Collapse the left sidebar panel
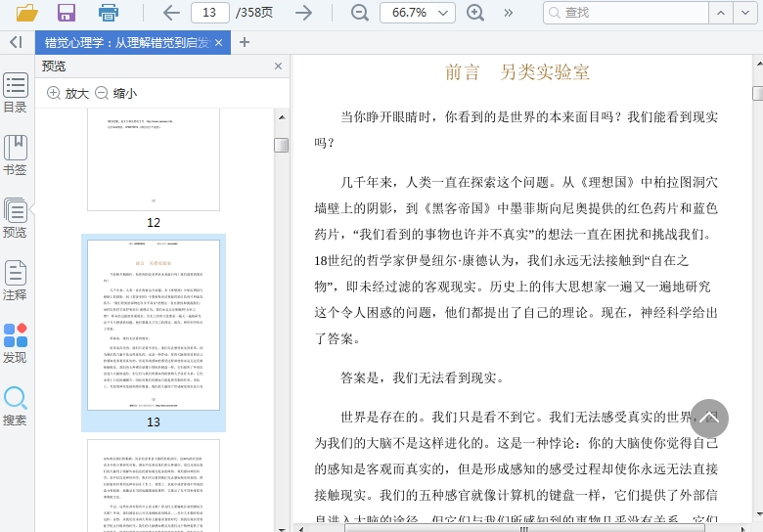 pos(15,42)
